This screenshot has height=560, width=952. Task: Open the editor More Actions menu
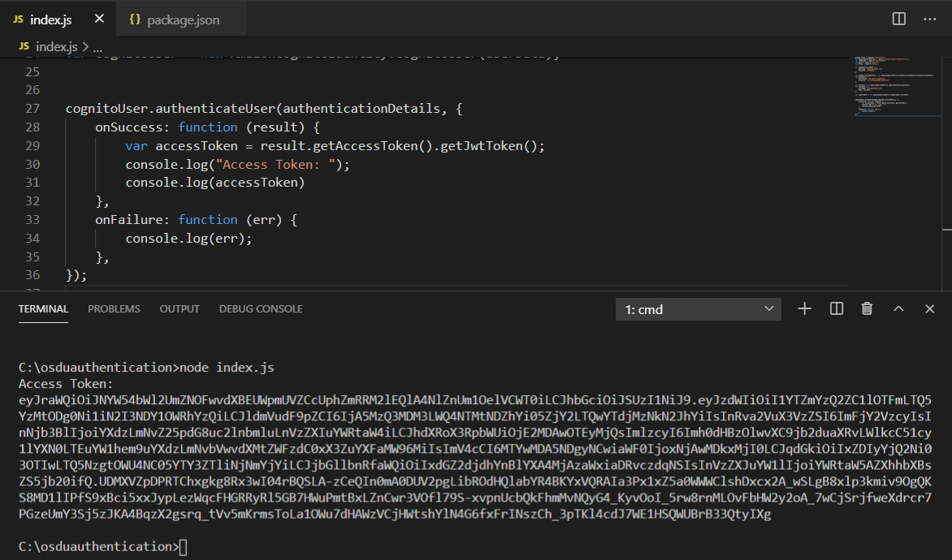point(929,19)
